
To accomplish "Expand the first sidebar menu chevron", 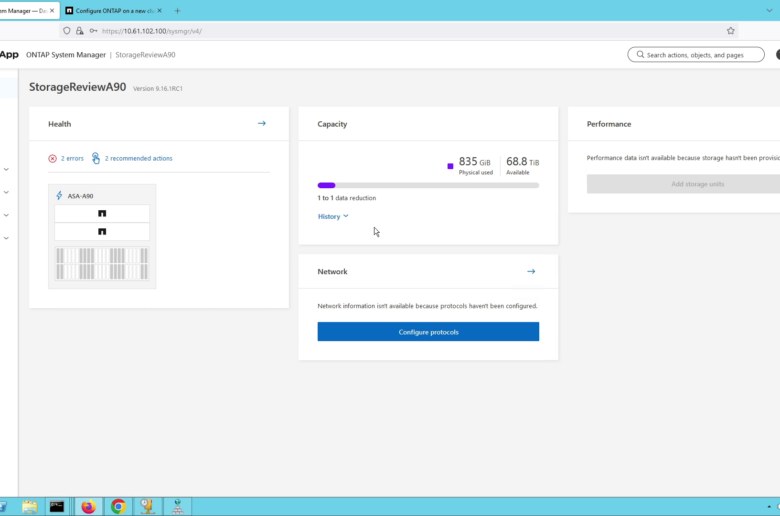I will pos(6,170).
